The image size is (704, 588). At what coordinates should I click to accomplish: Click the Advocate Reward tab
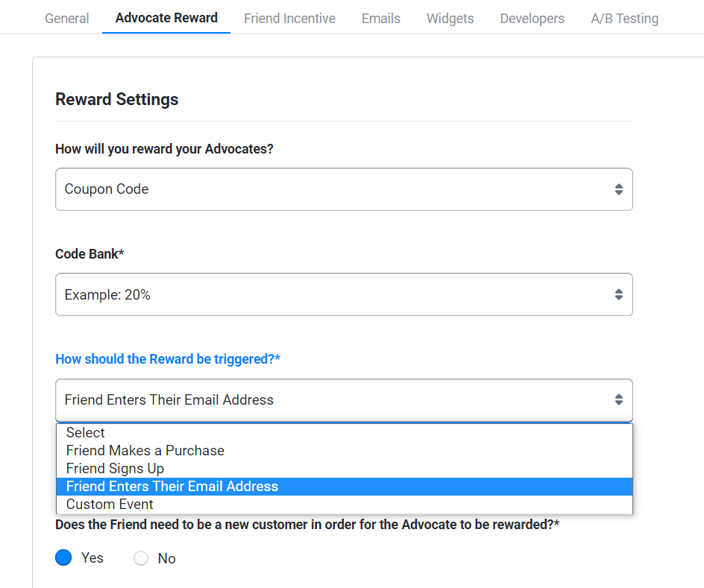coord(166,18)
